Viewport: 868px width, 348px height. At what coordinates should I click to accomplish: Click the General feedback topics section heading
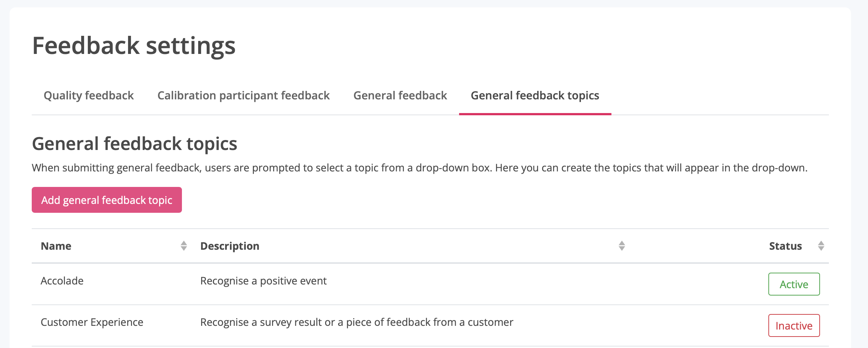click(134, 144)
